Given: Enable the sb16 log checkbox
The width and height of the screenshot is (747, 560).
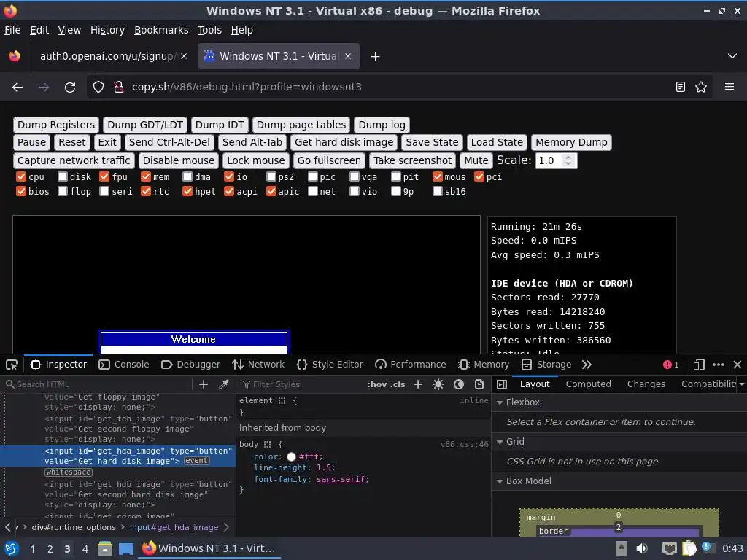Looking at the screenshot, I should [x=438, y=192].
